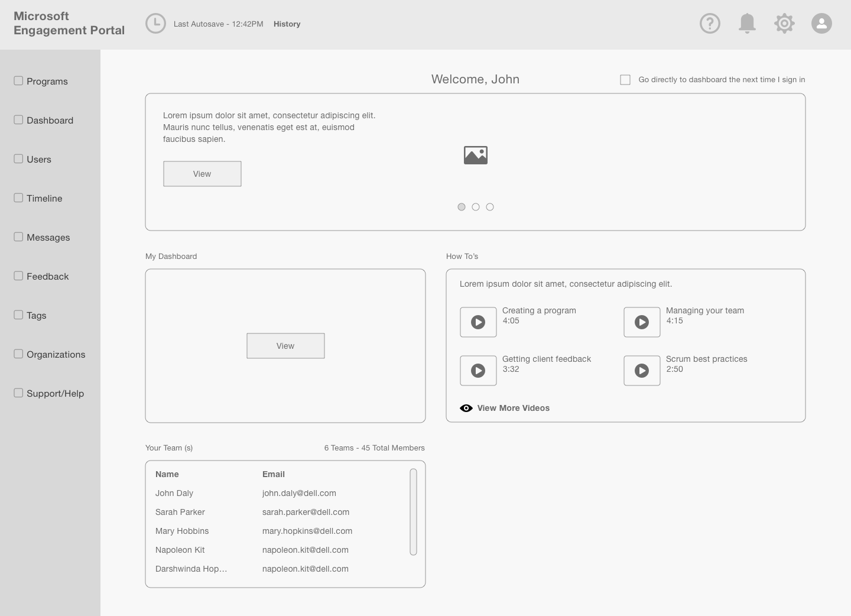
Task: Open Timeline menu label
Action: click(44, 199)
